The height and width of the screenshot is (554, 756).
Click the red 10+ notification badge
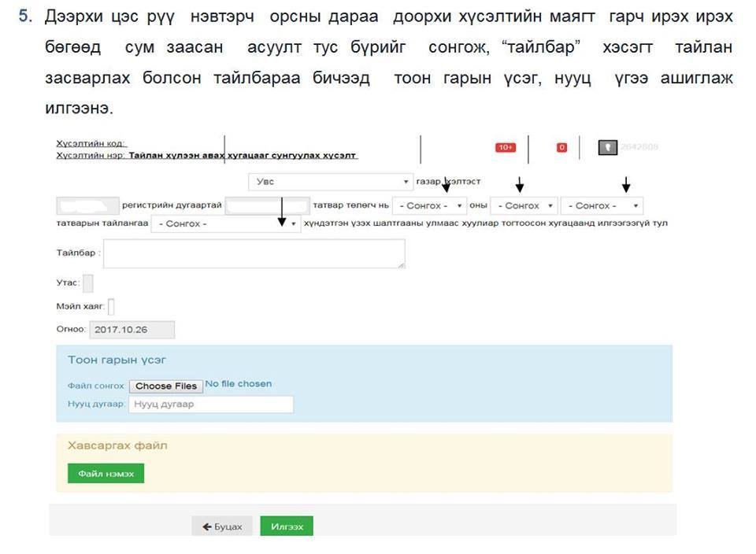tap(505, 147)
